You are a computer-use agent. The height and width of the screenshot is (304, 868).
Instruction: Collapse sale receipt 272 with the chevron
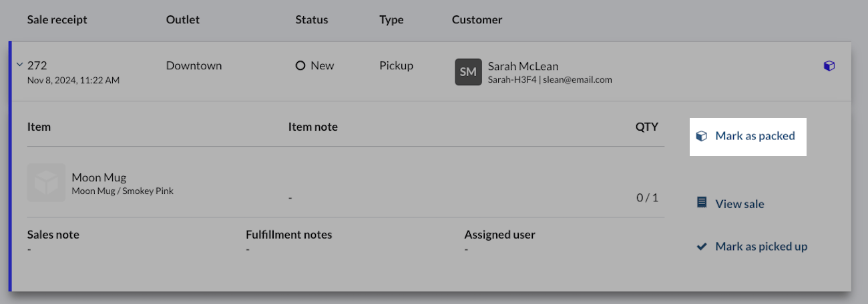(x=19, y=65)
